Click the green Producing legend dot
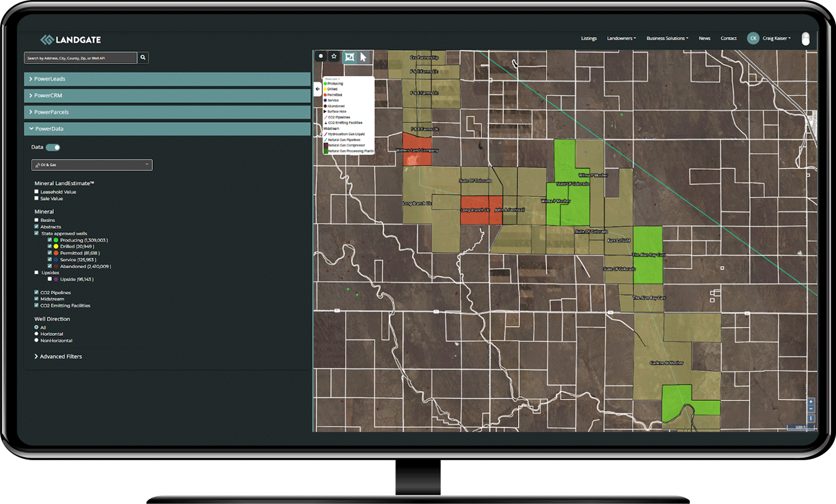This screenshot has width=836, height=504. [x=325, y=83]
